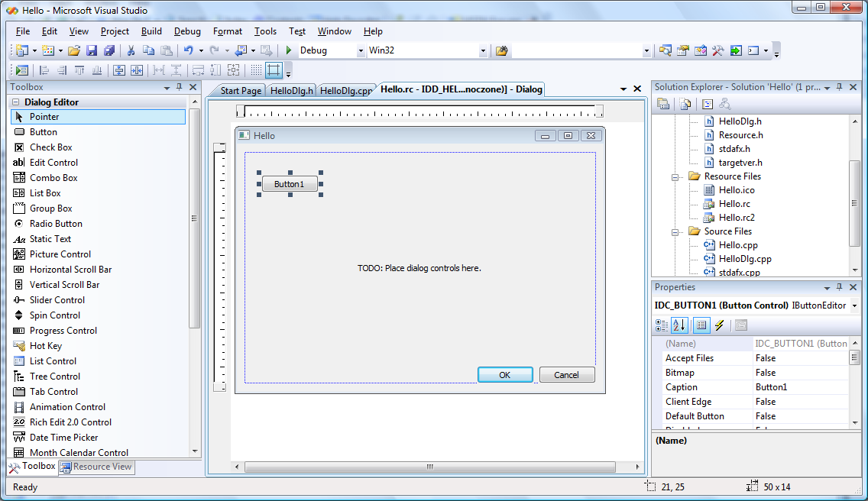Collapse the Dialog Editor toolbox group

click(15, 102)
